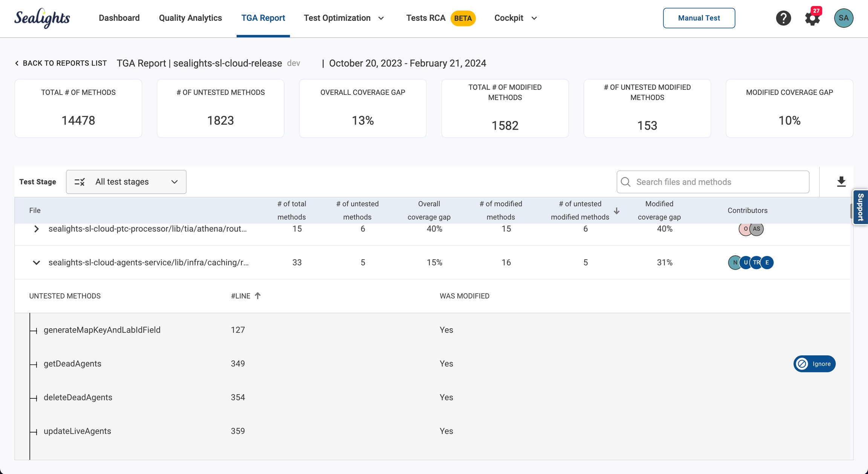The height and width of the screenshot is (474, 868).
Task: Open settings gear with notification badge
Action: pos(812,18)
